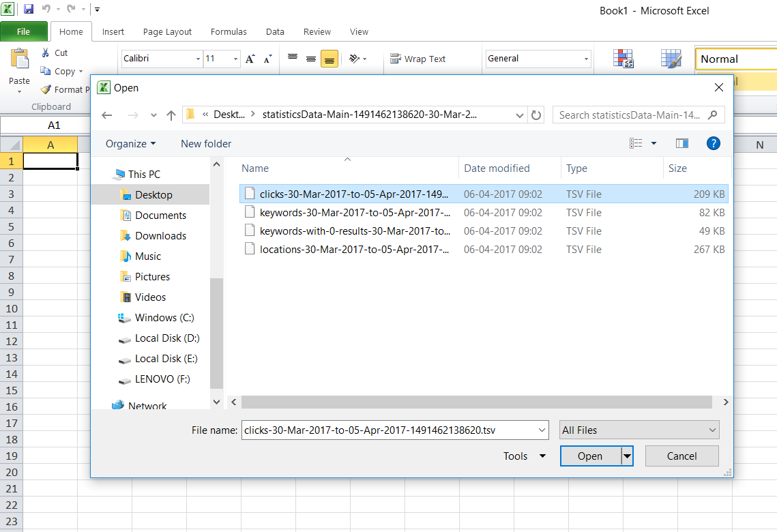Click the Refresh icon beside address bar
This screenshot has height=532, width=777.
point(536,115)
